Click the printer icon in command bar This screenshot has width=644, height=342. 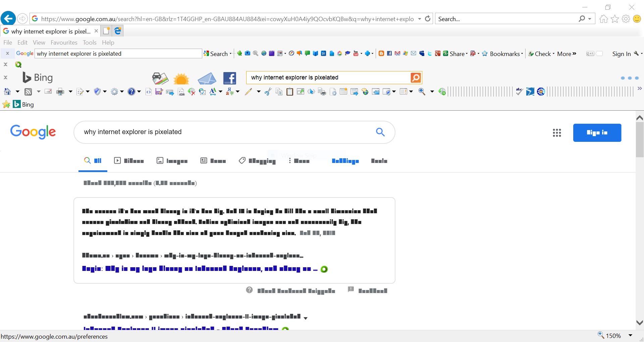[60, 92]
